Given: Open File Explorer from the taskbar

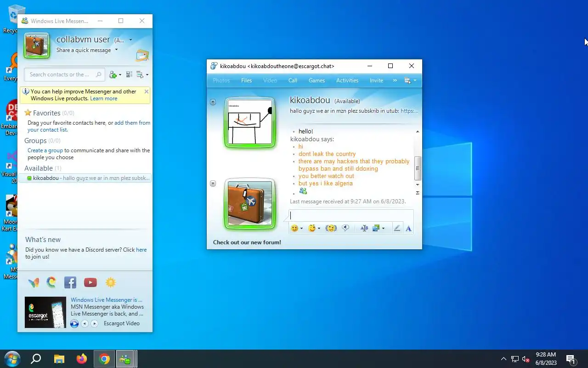Looking at the screenshot, I should [59, 359].
